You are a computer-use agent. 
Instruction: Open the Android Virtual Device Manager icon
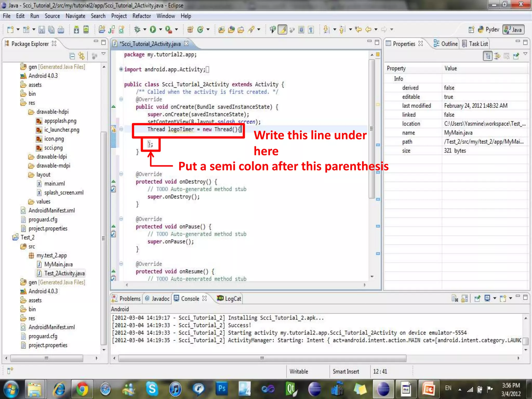point(86,30)
